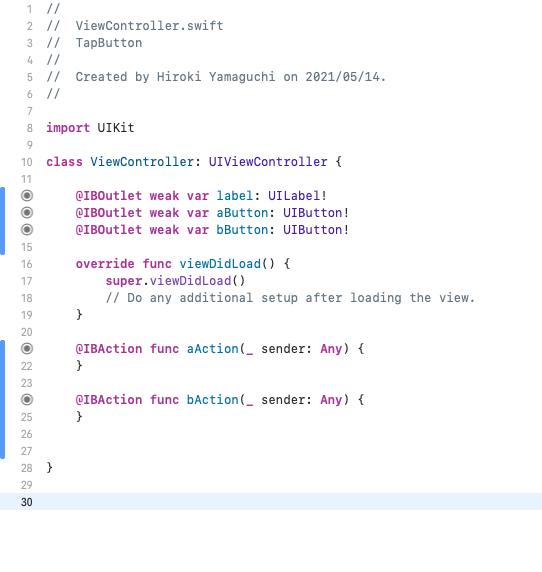Click line number 30 in gutter
This screenshot has height=572, width=542.
click(27, 502)
